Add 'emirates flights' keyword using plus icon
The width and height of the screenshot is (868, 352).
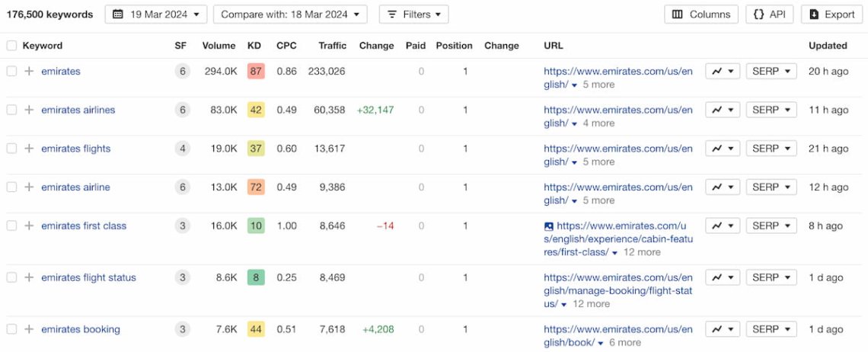click(x=29, y=149)
